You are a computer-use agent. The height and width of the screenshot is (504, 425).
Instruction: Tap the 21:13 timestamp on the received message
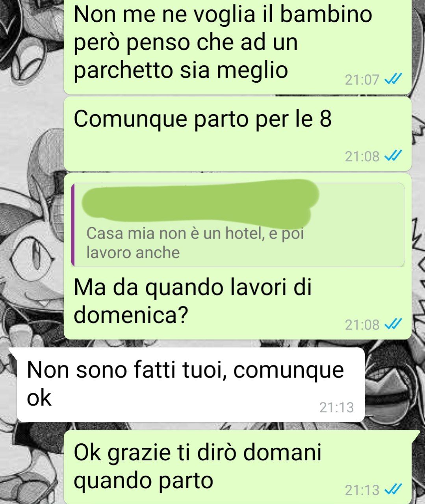click(336, 407)
